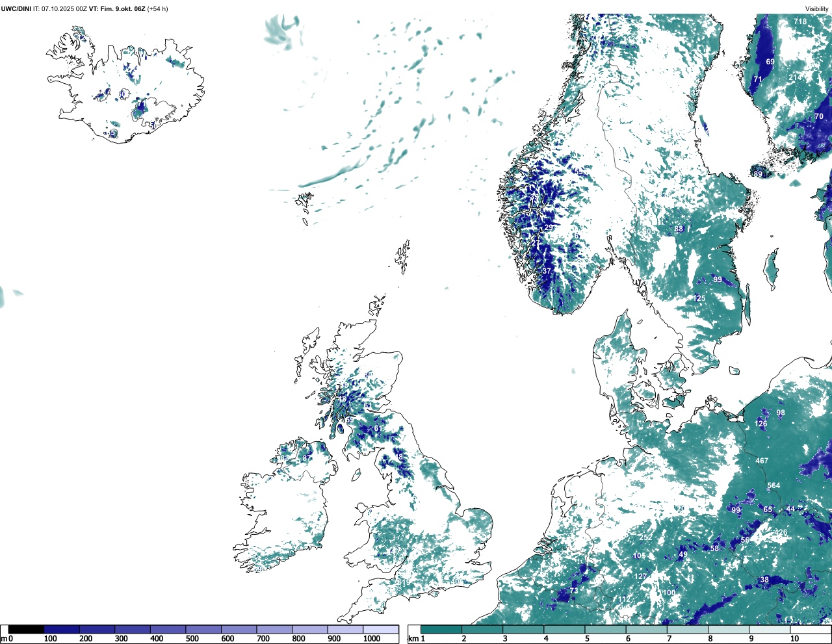Image resolution: width=832 pixels, height=644 pixels.
Task: Pick the 9–10 km lightest legend segment
Action: coord(770,629)
